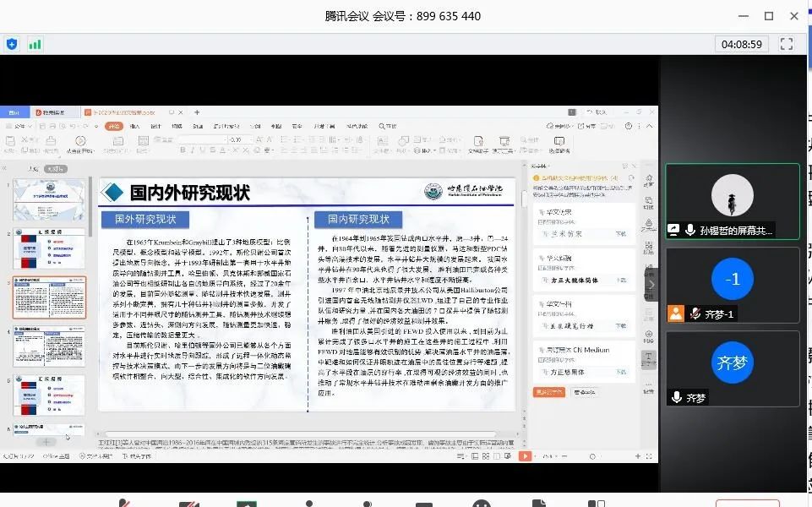
Task: Select the highlighted 开始 ribbon tab
Action: pyautogui.click(x=114, y=126)
